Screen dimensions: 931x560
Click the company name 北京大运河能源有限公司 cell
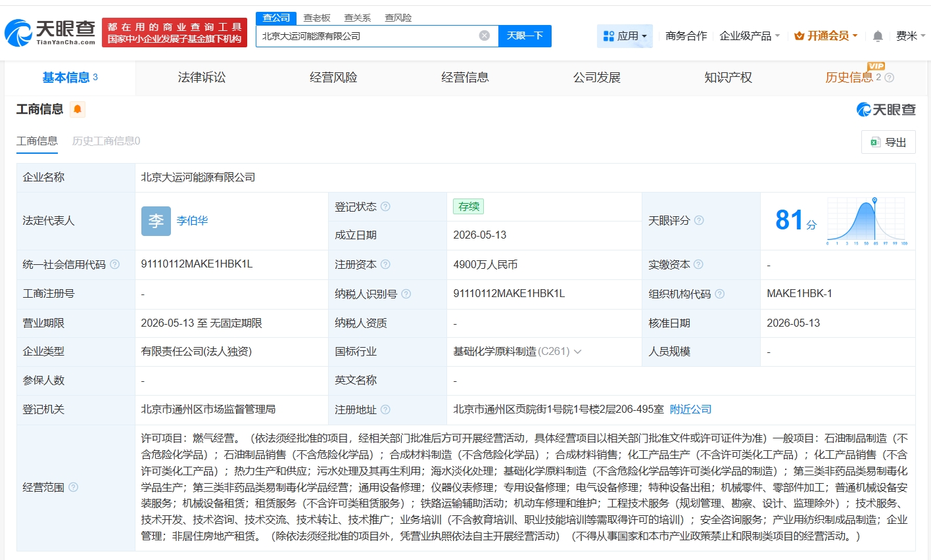(198, 177)
